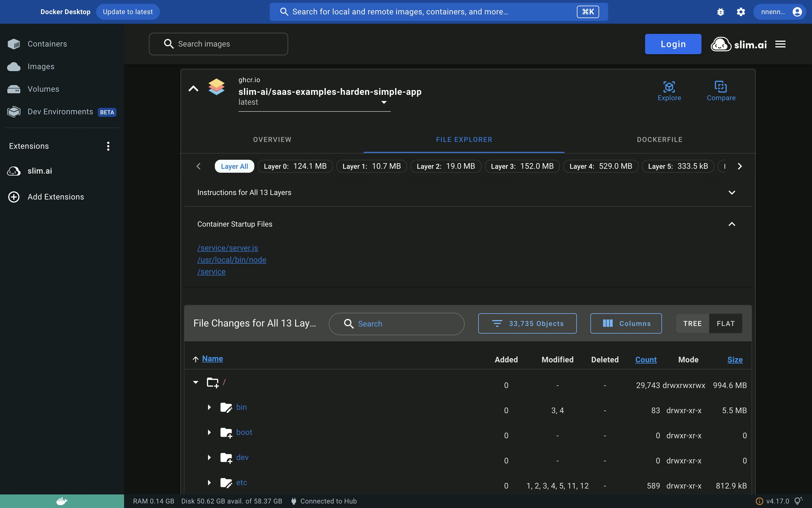Open the Images sidebar section
Image resolution: width=812 pixels, height=508 pixels.
coord(62,67)
